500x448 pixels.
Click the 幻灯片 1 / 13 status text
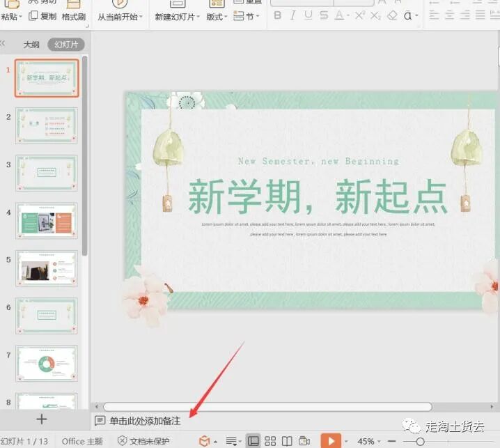24,441
